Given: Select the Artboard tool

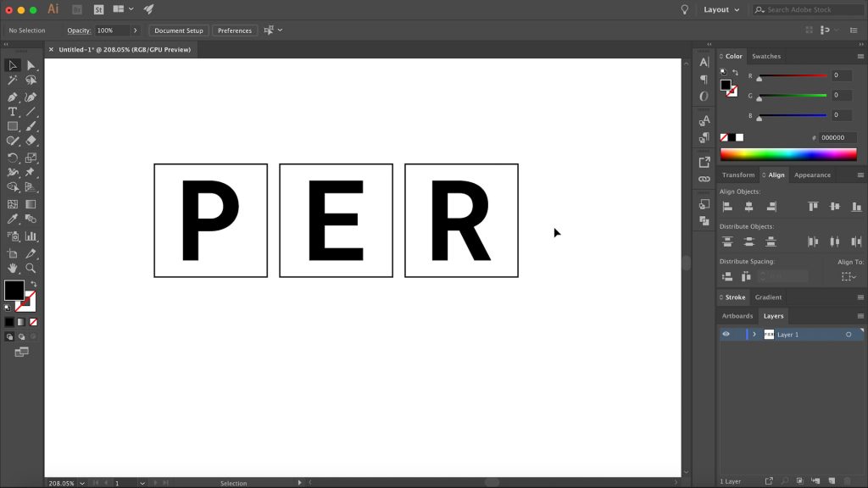Looking at the screenshot, I should (x=12, y=253).
